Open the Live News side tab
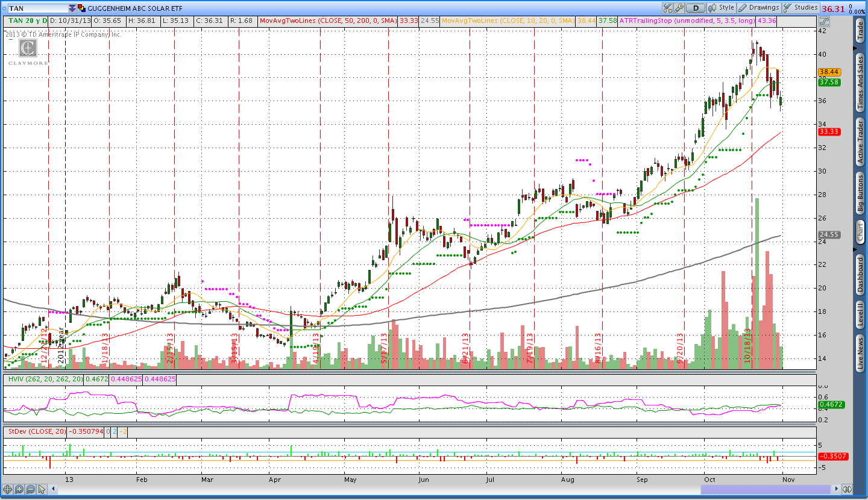 [861, 354]
